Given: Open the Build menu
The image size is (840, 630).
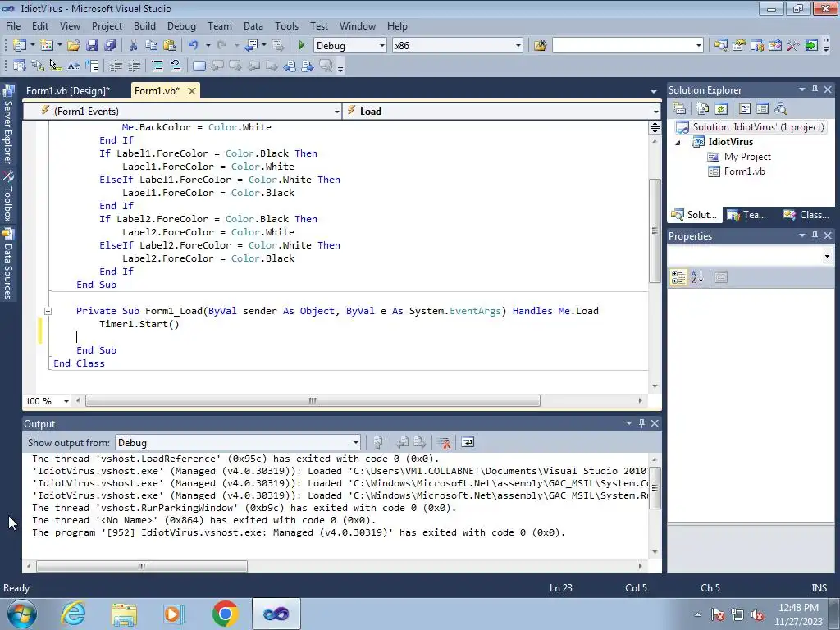Looking at the screenshot, I should [144, 25].
